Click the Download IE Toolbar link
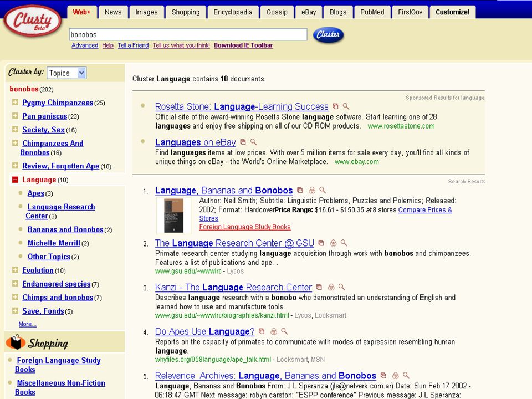Image resolution: width=532 pixels, height=399 pixels. tap(243, 45)
